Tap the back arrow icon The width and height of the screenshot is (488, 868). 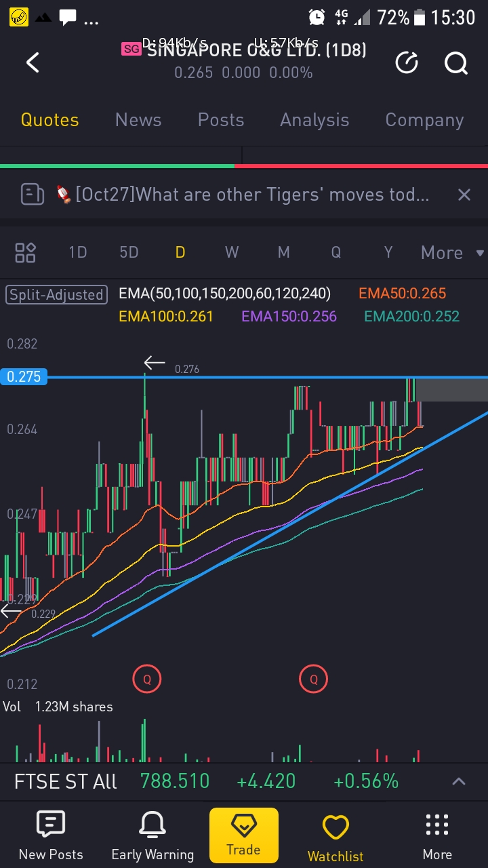[x=32, y=63]
